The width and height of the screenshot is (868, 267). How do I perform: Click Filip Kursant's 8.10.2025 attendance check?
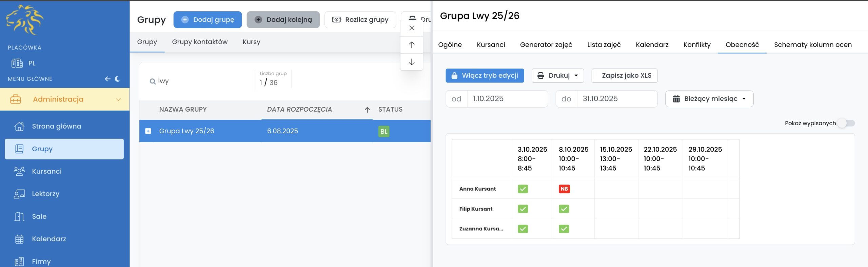(x=564, y=209)
